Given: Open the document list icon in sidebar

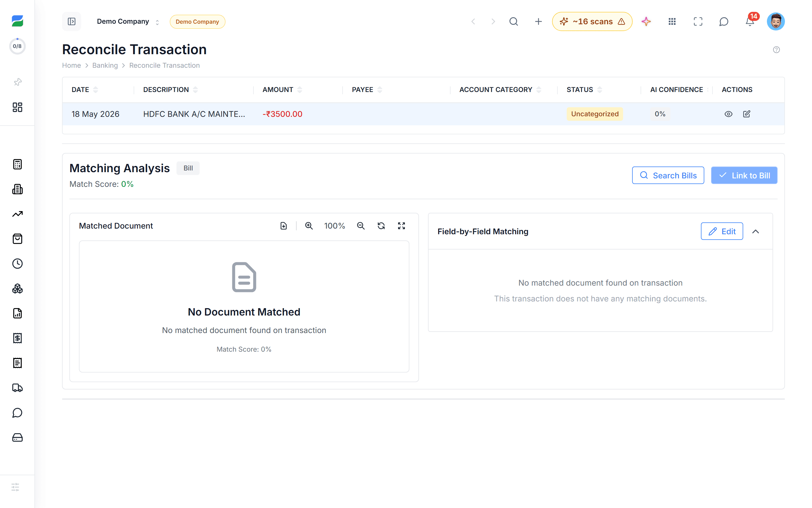Looking at the screenshot, I should click(17, 363).
